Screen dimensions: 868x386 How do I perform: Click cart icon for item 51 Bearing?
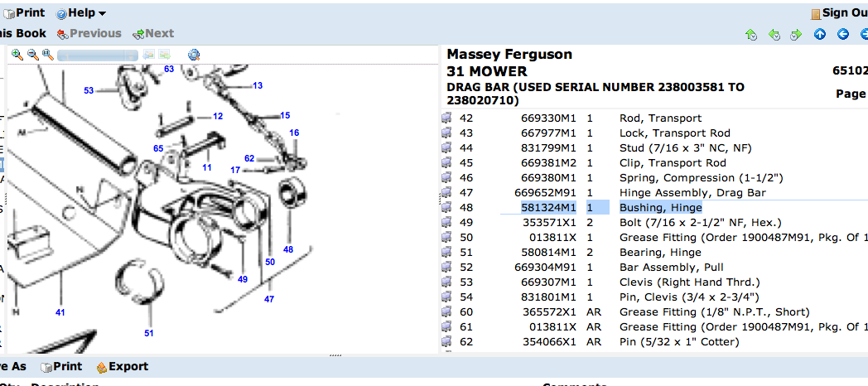446,253
